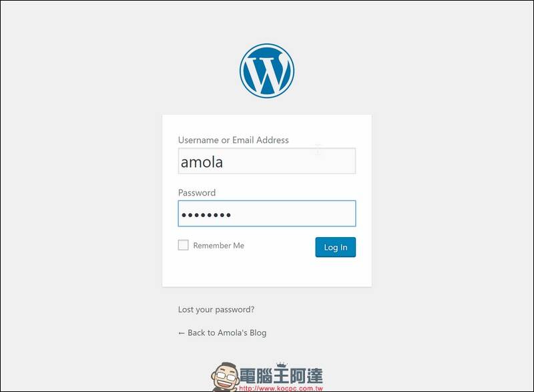Click the Remember Me label text

tap(219, 246)
